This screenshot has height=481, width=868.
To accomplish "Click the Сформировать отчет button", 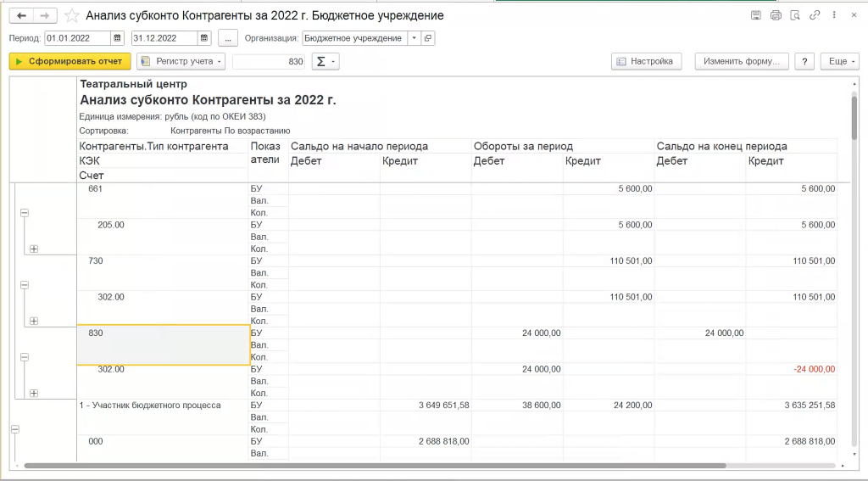I will click(x=70, y=61).
